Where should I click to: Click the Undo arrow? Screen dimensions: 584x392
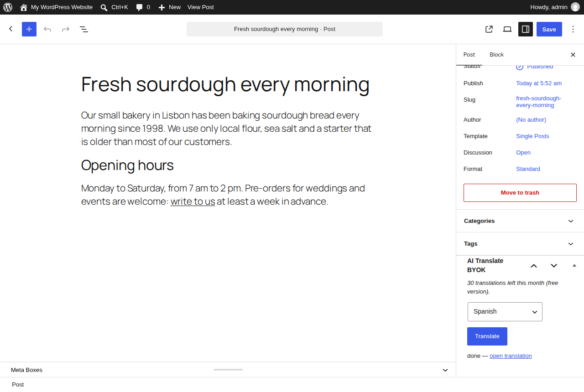47,29
